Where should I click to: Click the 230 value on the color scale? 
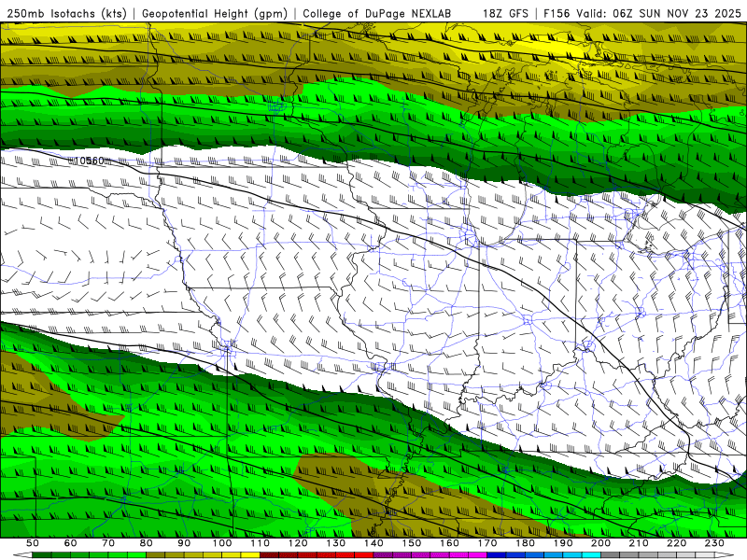[714, 543]
